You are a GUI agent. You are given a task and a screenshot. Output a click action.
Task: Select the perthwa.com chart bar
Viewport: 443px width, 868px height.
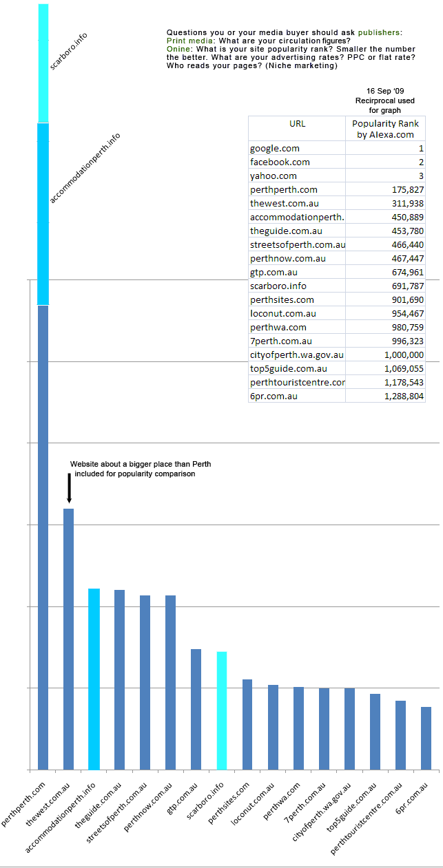pos(299,728)
